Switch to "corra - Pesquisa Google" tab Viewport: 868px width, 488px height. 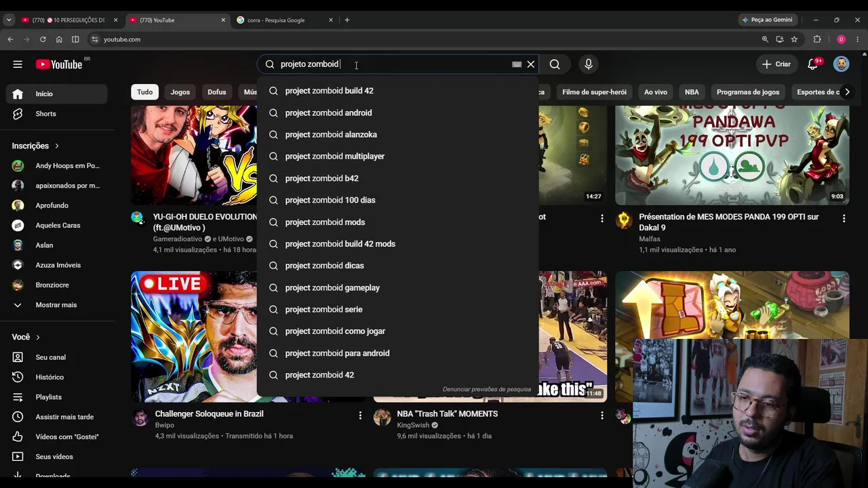(x=285, y=20)
